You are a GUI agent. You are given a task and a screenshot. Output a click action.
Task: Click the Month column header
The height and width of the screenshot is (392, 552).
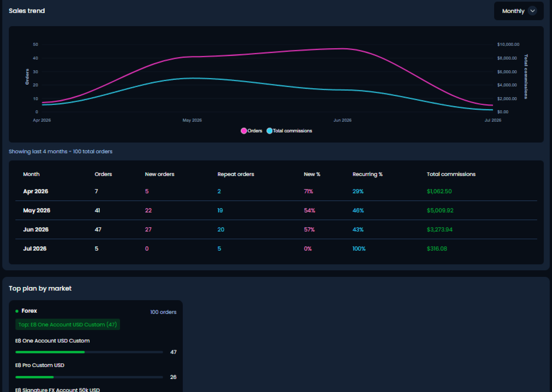click(x=31, y=174)
